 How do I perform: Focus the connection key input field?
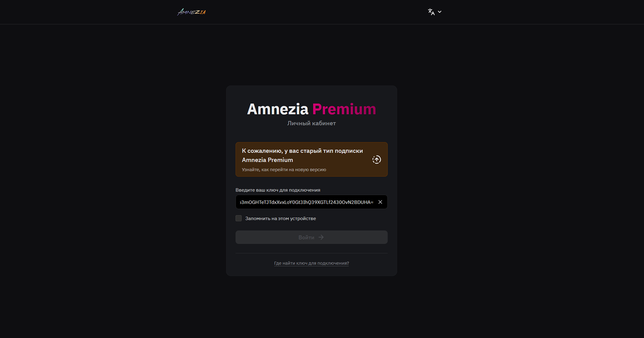coord(306,202)
